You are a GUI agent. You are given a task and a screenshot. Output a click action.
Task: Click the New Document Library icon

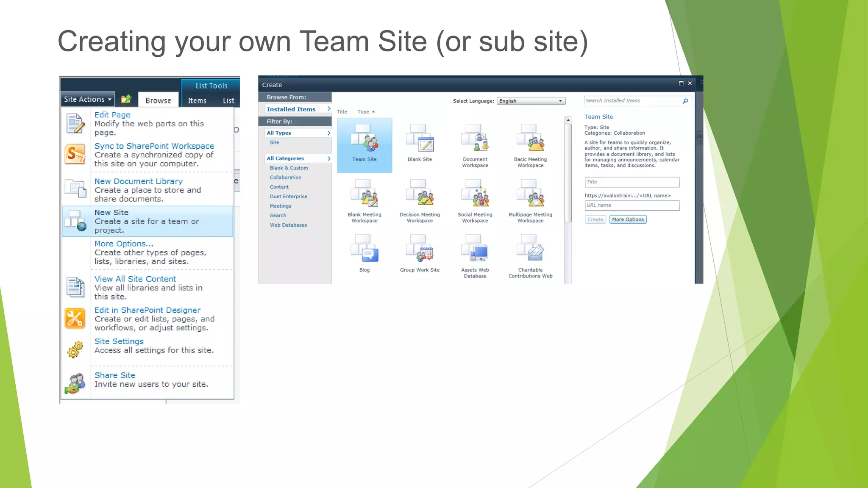pyautogui.click(x=75, y=189)
